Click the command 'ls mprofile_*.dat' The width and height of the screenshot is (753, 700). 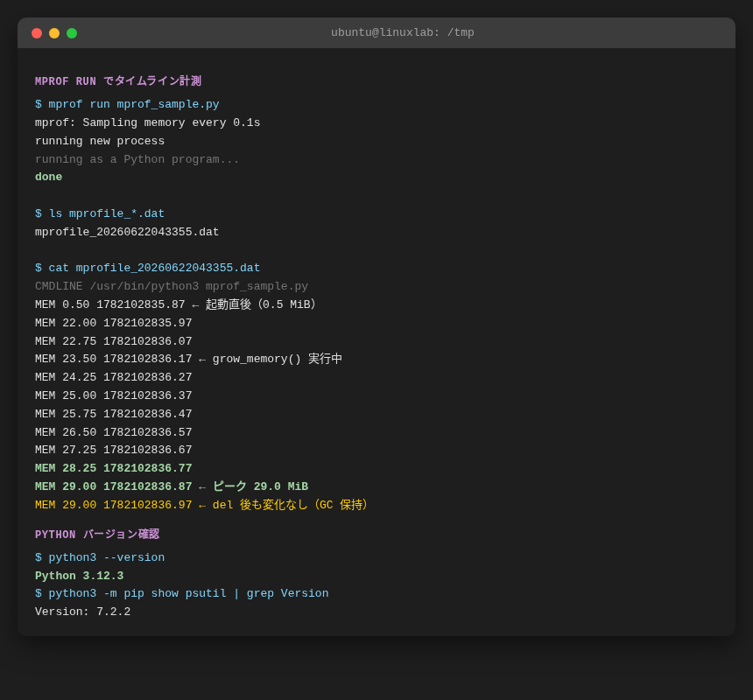pos(107,213)
